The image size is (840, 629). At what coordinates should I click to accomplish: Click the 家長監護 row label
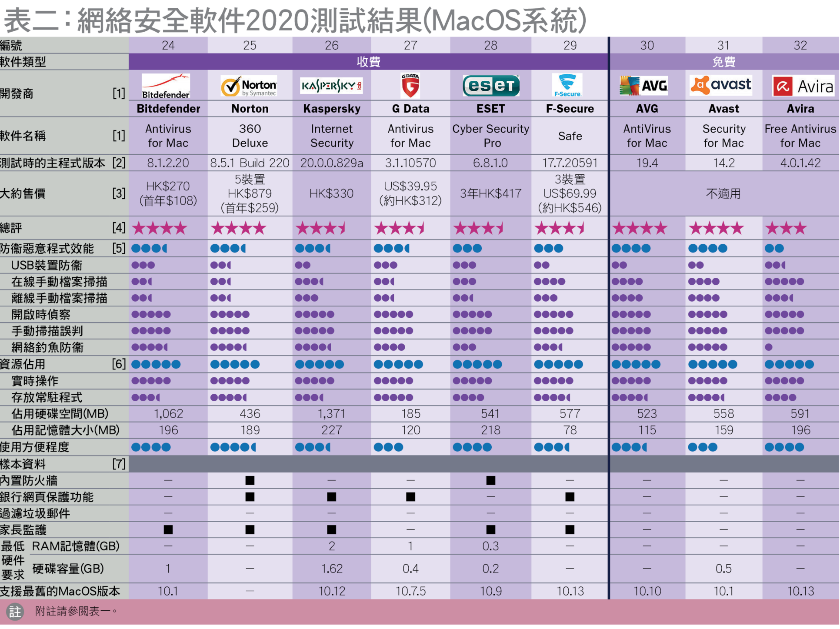coord(23,529)
